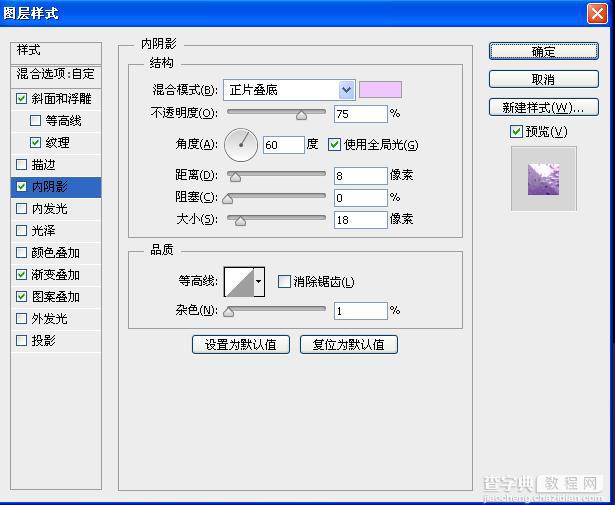This screenshot has width=615, height=505.
Task: Toggle the 预览 checkbox
Action: point(516,131)
